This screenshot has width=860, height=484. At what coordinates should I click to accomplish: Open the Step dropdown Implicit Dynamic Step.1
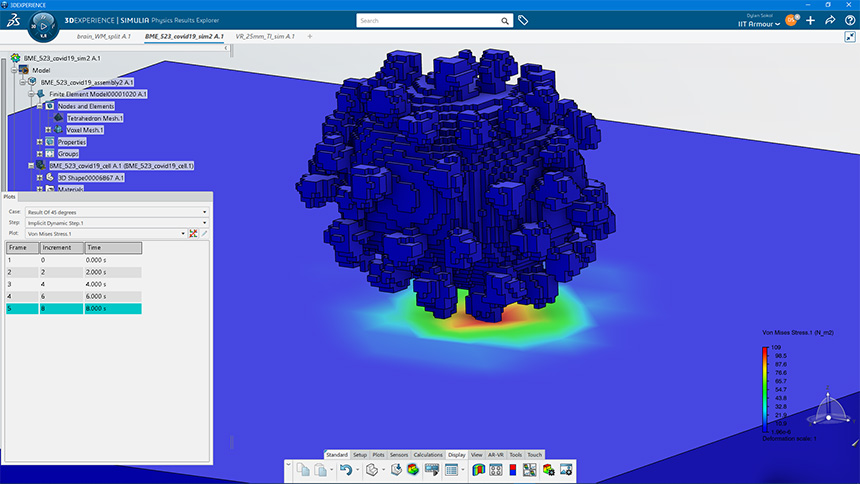tap(117, 223)
